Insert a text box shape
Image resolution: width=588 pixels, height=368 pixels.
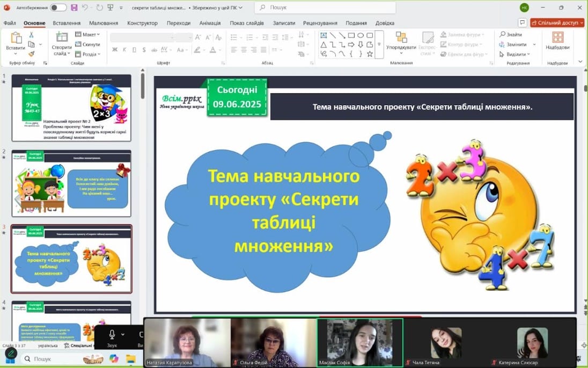pos(324,35)
